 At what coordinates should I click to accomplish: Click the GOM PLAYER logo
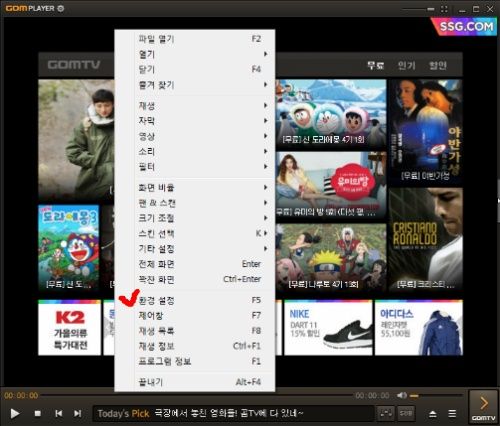30,8
